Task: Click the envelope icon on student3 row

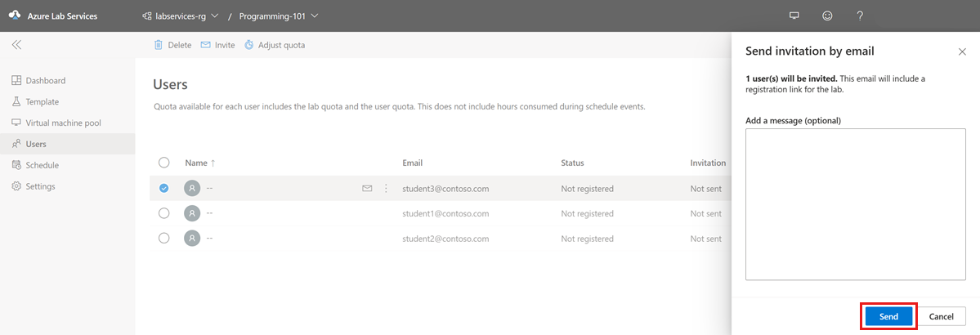Action: (x=367, y=189)
